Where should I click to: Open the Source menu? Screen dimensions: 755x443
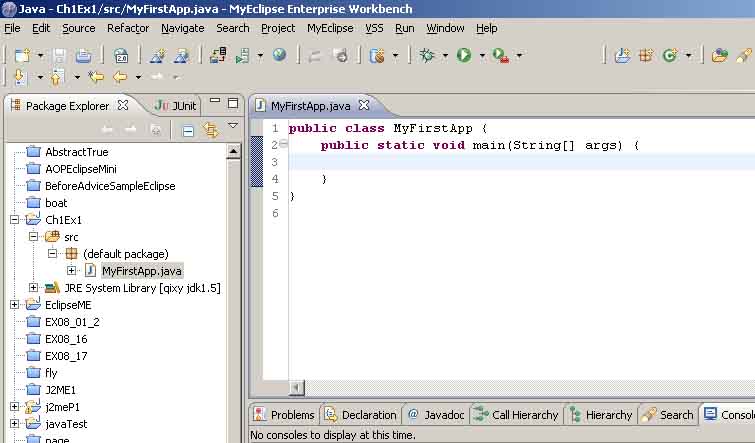[78, 28]
